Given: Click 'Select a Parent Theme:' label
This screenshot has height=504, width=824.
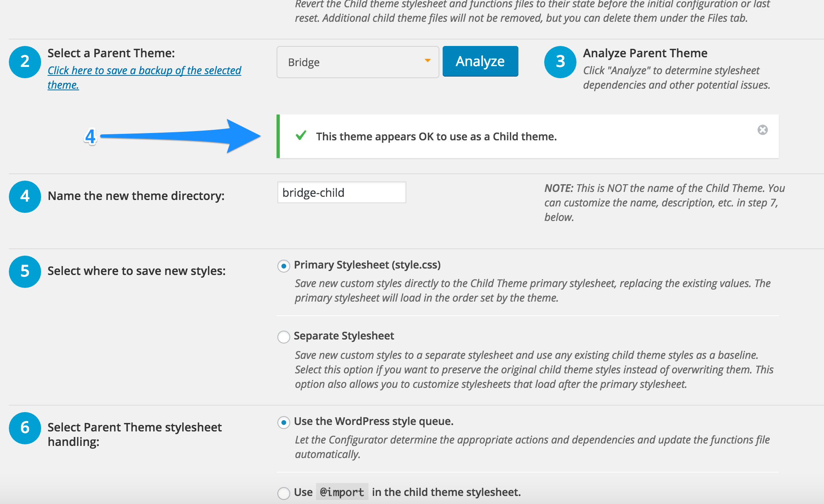Looking at the screenshot, I should [x=111, y=53].
